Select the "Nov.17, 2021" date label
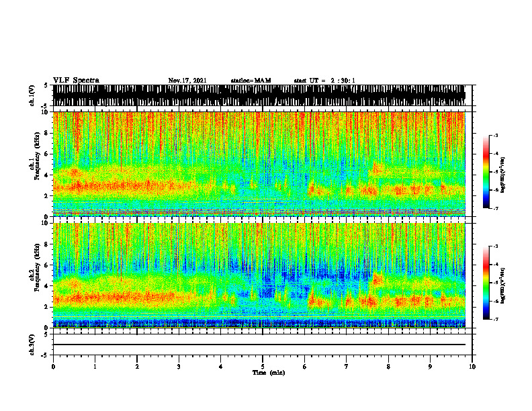This screenshot has height=411, width=532. [x=187, y=81]
